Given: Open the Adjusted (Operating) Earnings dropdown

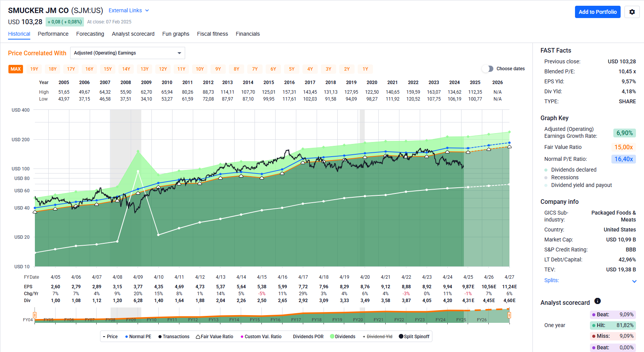Looking at the screenshot, I should [x=127, y=53].
